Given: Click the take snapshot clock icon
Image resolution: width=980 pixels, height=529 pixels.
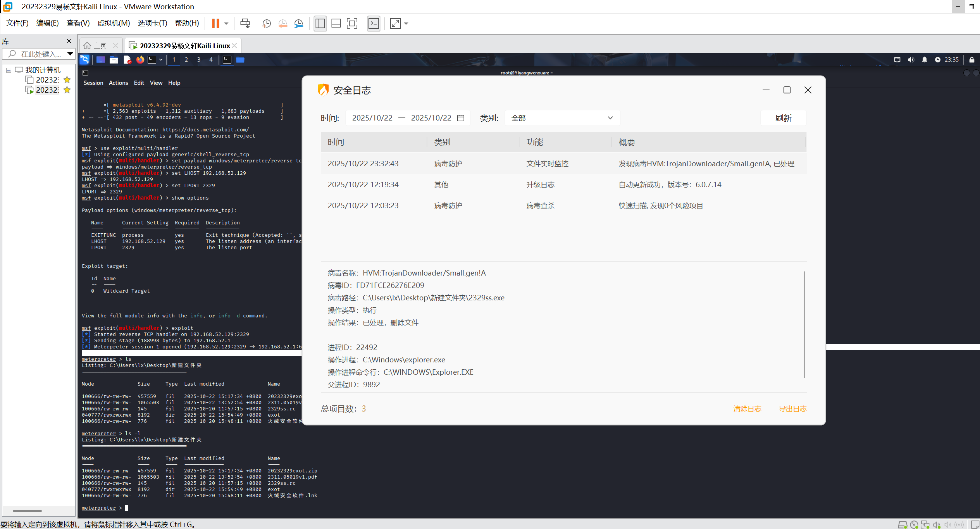Looking at the screenshot, I should [x=266, y=23].
